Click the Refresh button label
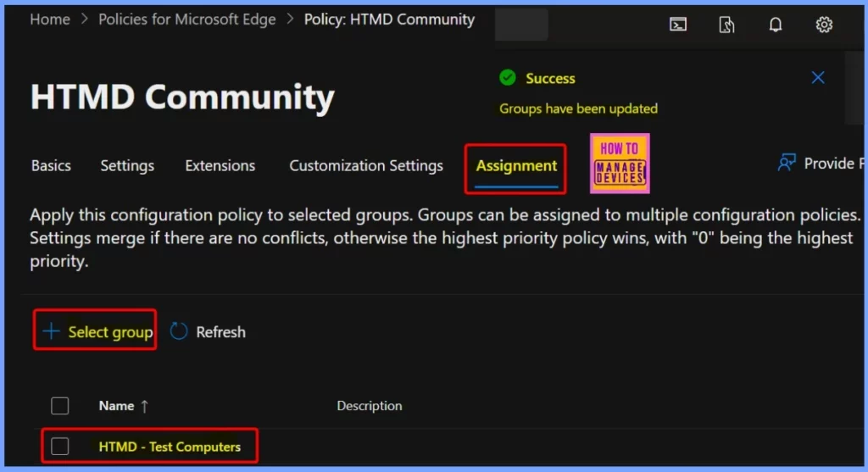Image resolution: width=868 pixels, height=472 pixels. click(220, 332)
